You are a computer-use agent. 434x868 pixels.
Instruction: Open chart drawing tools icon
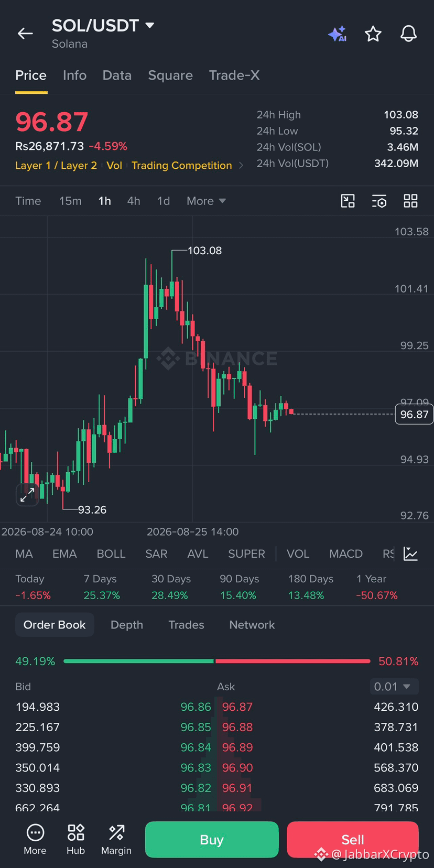click(x=348, y=201)
